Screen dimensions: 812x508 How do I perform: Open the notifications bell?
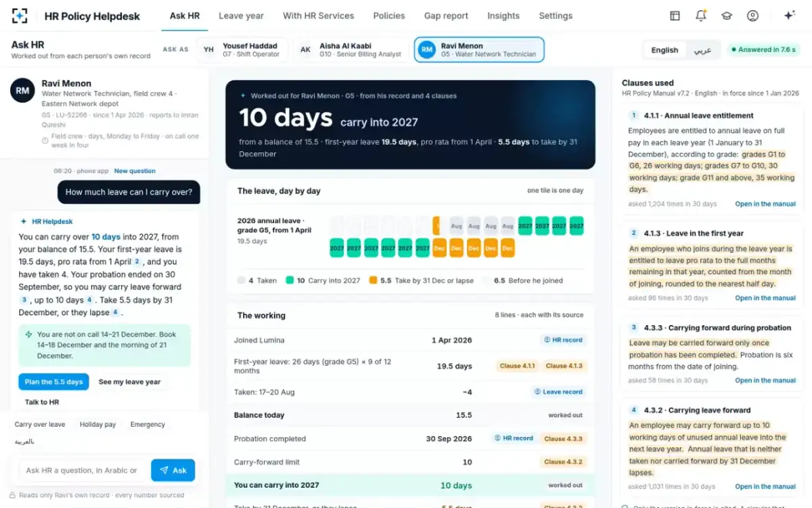[x=700, y=16]
